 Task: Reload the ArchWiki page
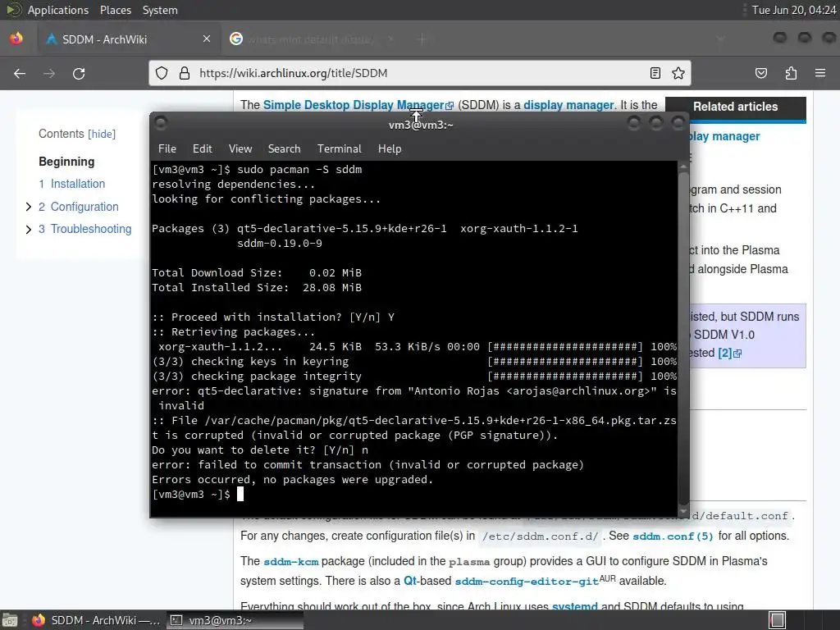(79, 73)
